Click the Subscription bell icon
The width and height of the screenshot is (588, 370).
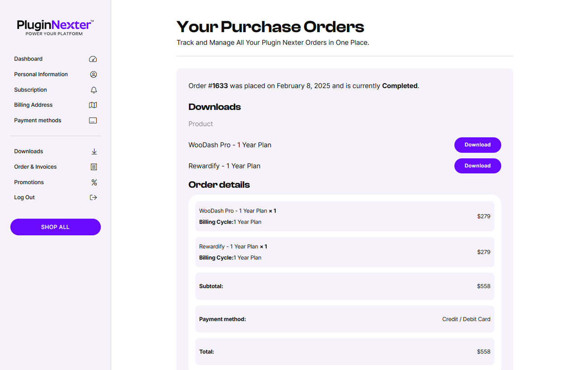point(94,90)
